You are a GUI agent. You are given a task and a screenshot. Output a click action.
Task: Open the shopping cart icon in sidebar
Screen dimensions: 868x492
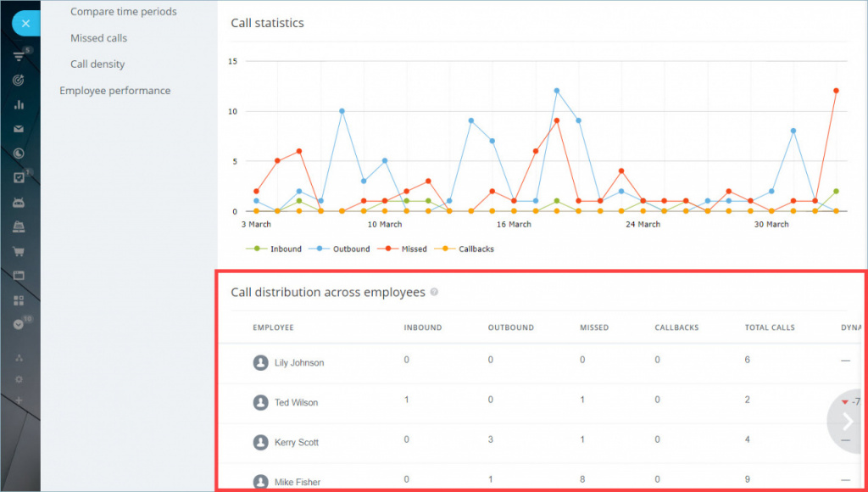pos(19,252)
